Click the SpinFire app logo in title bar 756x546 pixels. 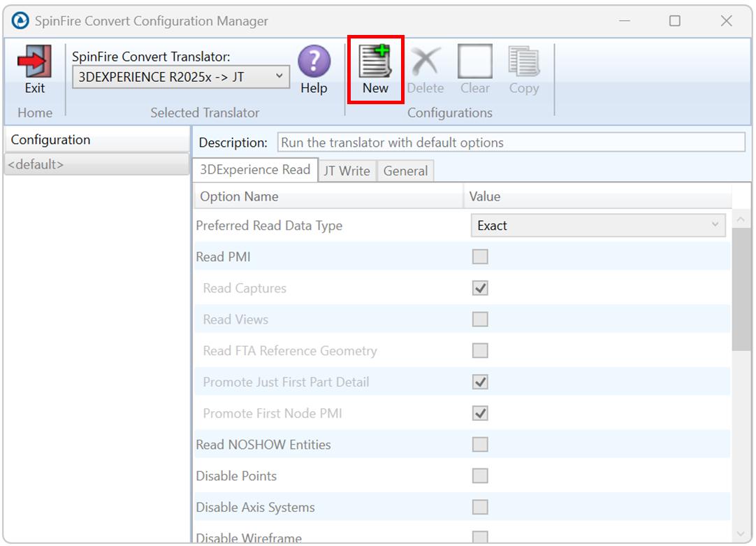pos(20,21)
